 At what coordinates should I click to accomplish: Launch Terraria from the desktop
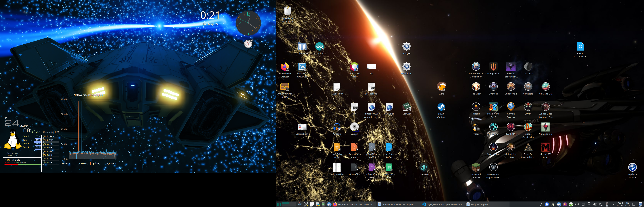click(x=476, y=107)
